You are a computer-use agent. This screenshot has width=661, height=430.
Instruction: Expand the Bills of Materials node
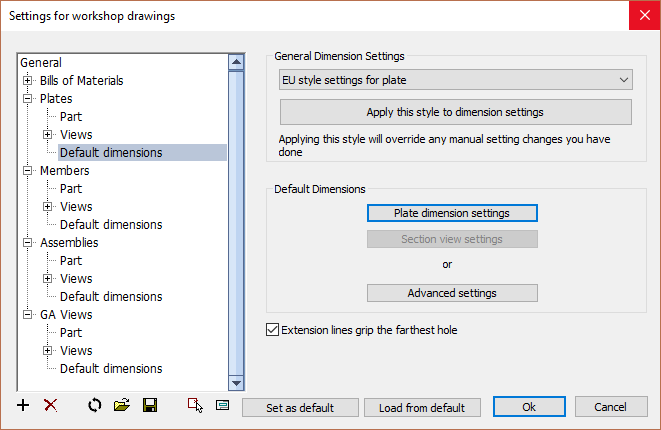coord(27,80)
